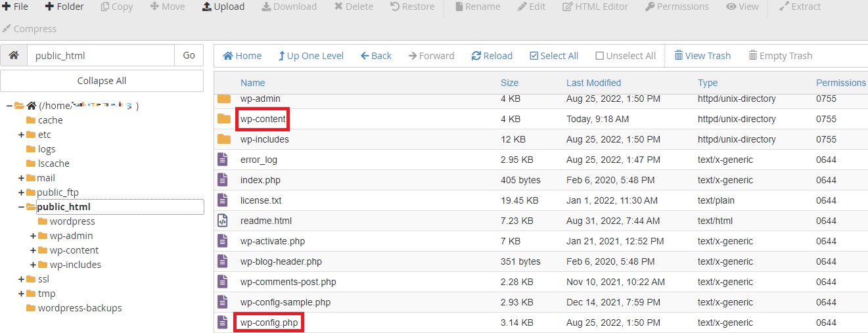Expand the etc folder in tree
This screenshot has height=333, width=868.
tap(21, 135)
